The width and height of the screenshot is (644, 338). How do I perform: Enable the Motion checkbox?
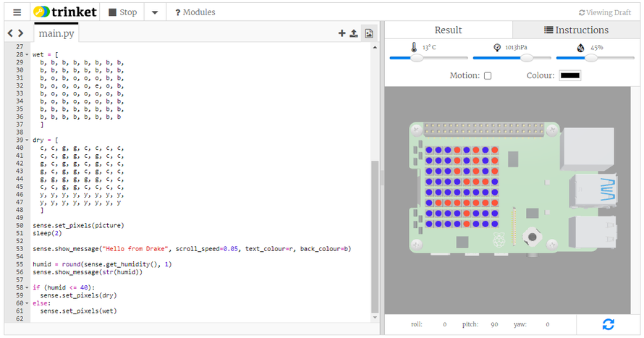[x=488, y=76]
